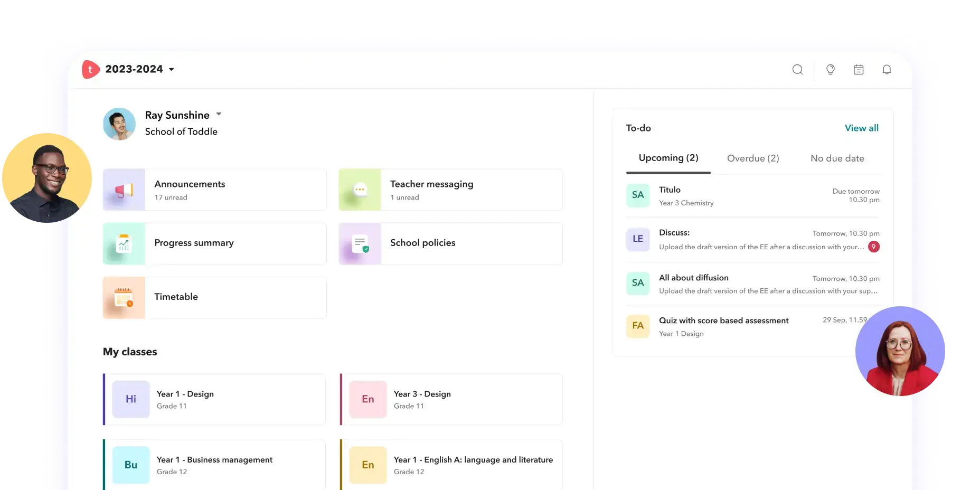Click the School policies document icon
This screenshot has height=490, width=980.
click(x=360, y=244)
